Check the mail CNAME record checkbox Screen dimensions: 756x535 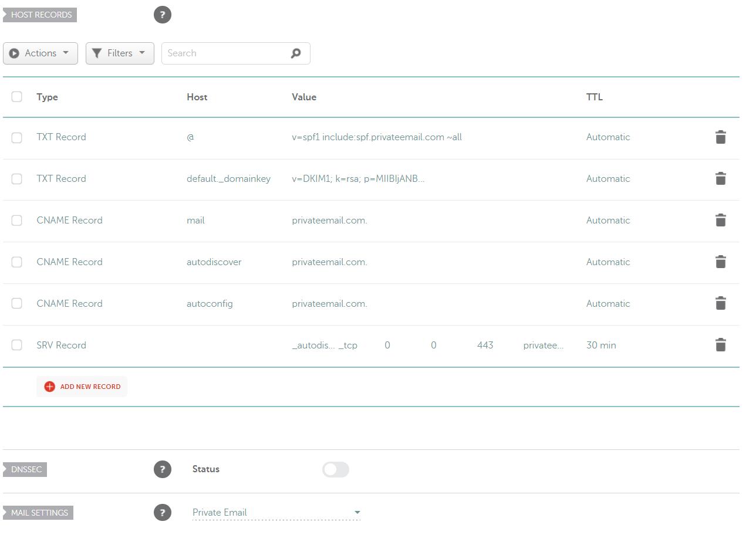coord(16,221)
